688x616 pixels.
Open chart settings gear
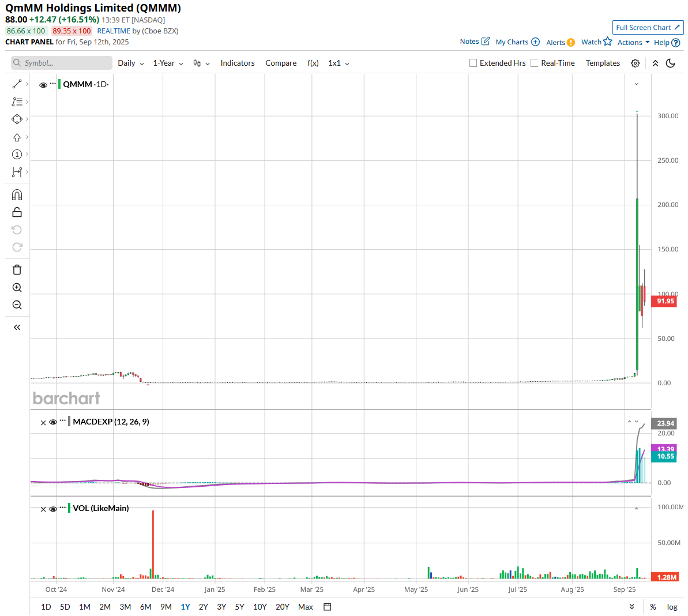point(635,63)
